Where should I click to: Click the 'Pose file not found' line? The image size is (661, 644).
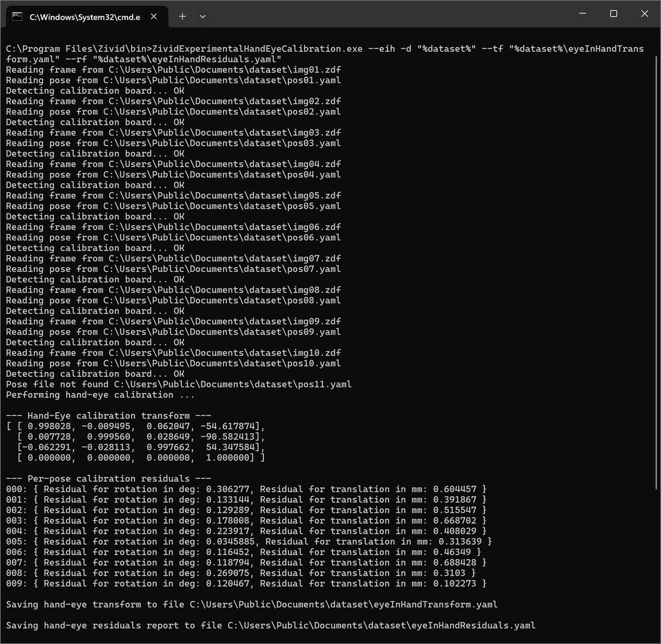click(x=179, y=385)
